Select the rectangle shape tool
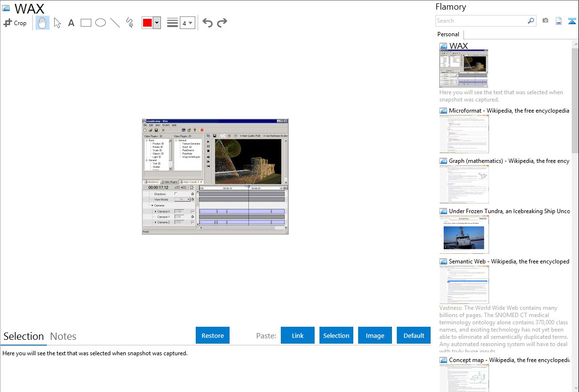Screen dimensions: 579x392 [86, 23]
